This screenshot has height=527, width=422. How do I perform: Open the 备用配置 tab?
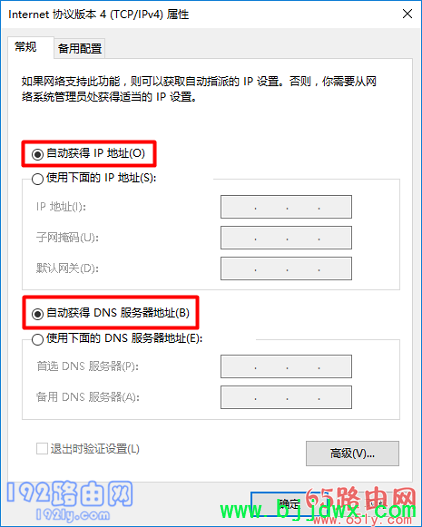(80, 48)
